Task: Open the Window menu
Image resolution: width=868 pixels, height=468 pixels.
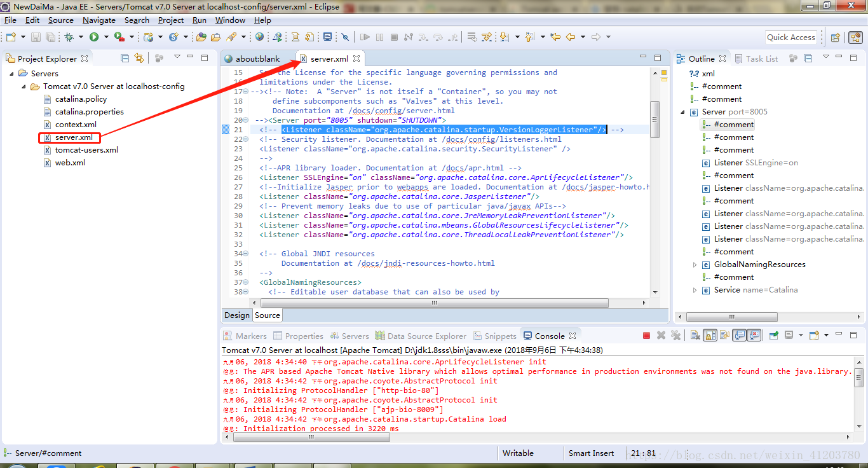Action: pos(230,20)
